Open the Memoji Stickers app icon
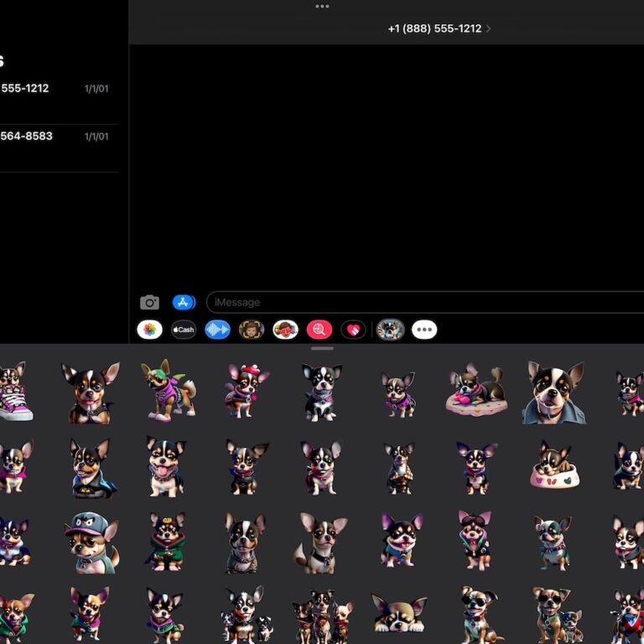This screenshot has height=644, width=644. pyautogui.click(x=286, y=330)
